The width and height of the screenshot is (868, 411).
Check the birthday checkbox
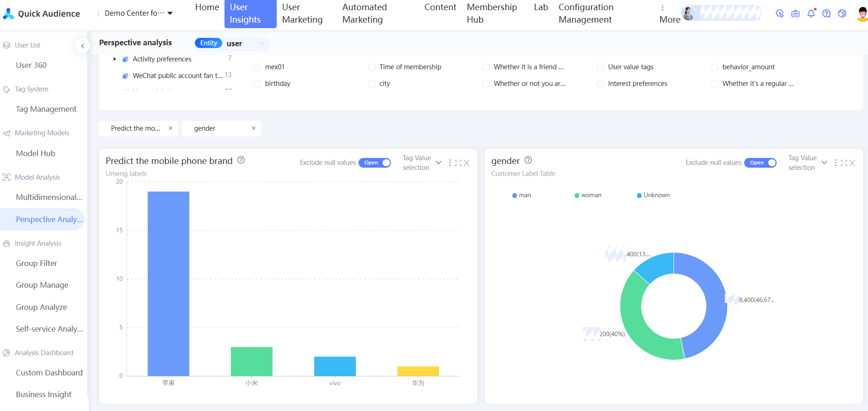pyautogui.click(x=257, y=84)
